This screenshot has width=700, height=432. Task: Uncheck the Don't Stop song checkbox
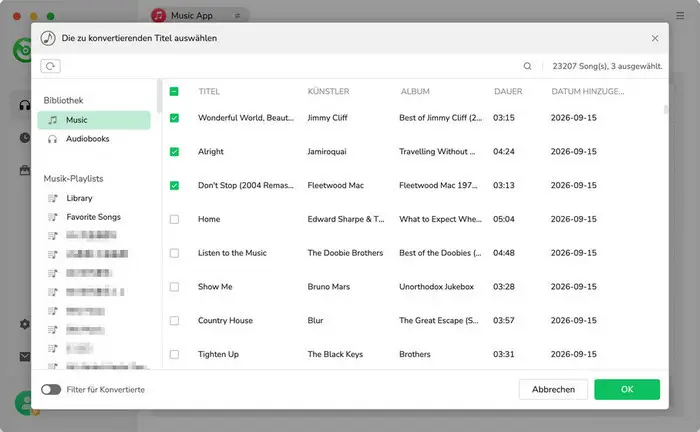(174, 185)
